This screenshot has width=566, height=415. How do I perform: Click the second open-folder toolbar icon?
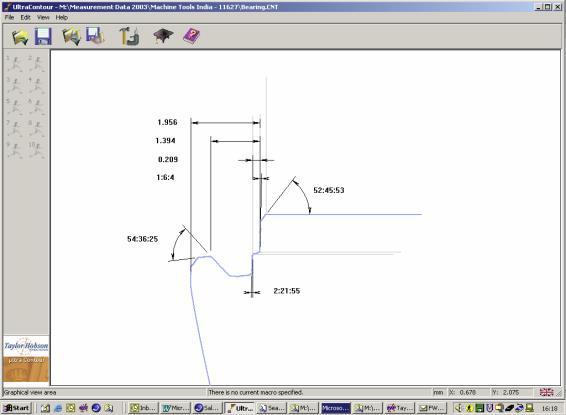(x=71, y=37)
